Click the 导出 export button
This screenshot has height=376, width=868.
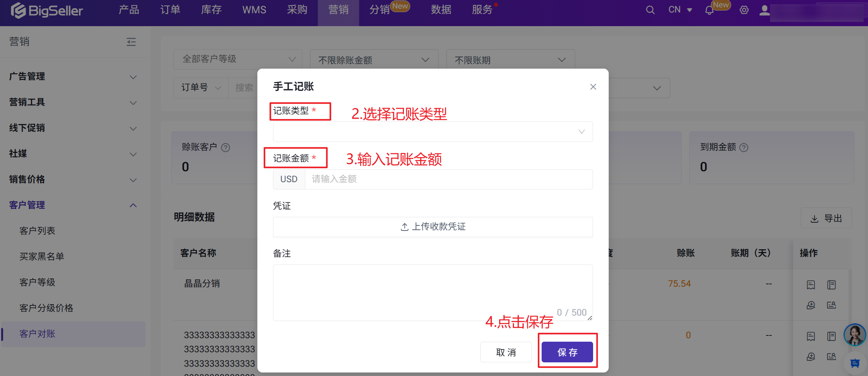[826, 218]
